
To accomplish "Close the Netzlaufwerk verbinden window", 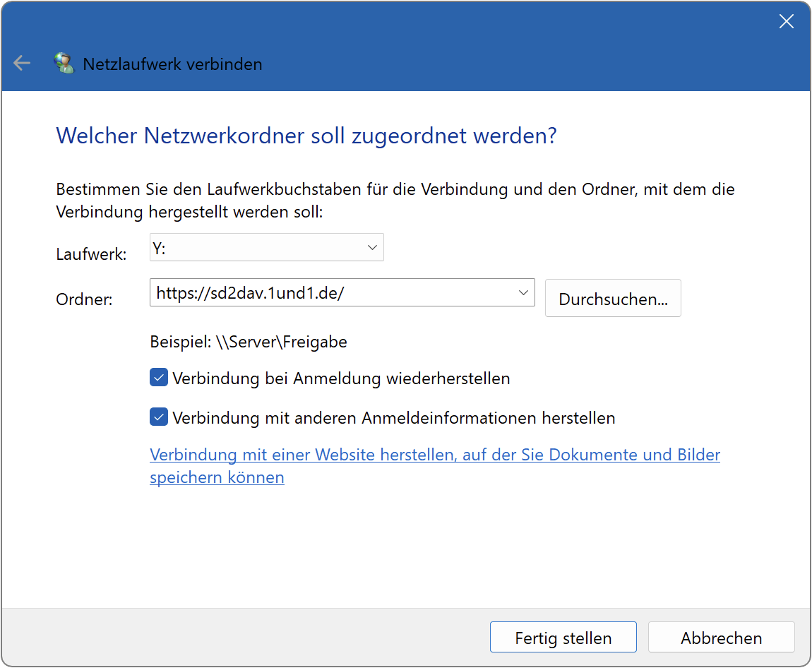I will tap(786, 21).
